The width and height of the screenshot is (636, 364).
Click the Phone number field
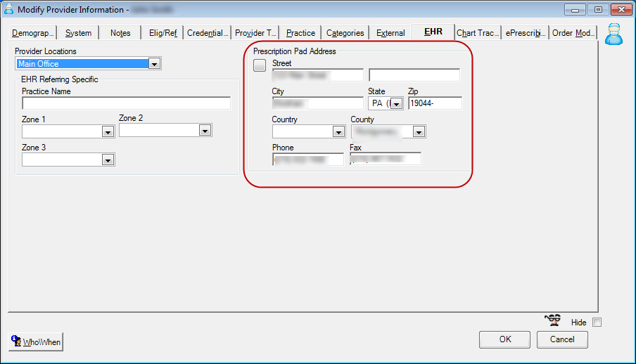click(308, 160)
